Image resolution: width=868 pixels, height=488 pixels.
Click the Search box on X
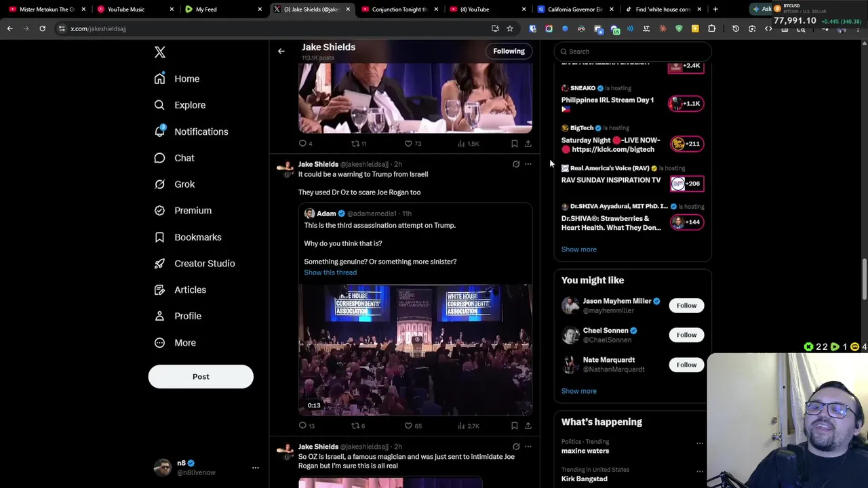click(x=633, y=52)
